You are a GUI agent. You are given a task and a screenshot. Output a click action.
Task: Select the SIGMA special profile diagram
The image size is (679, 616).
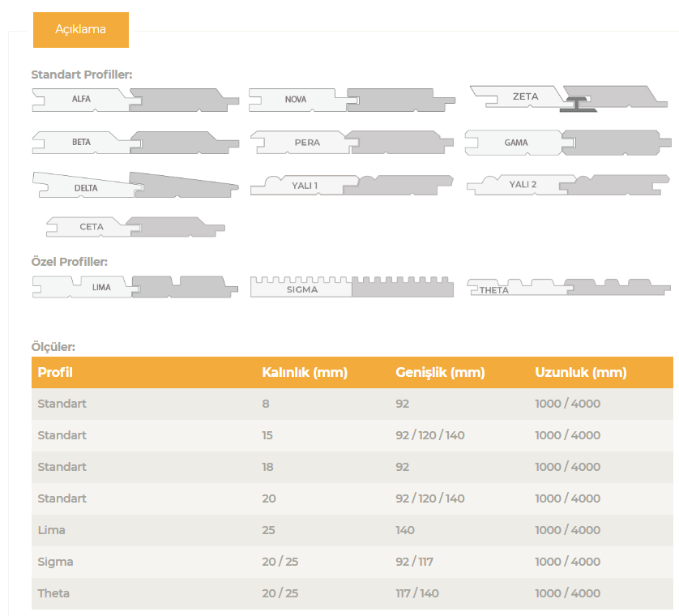(x=352, y=287)
